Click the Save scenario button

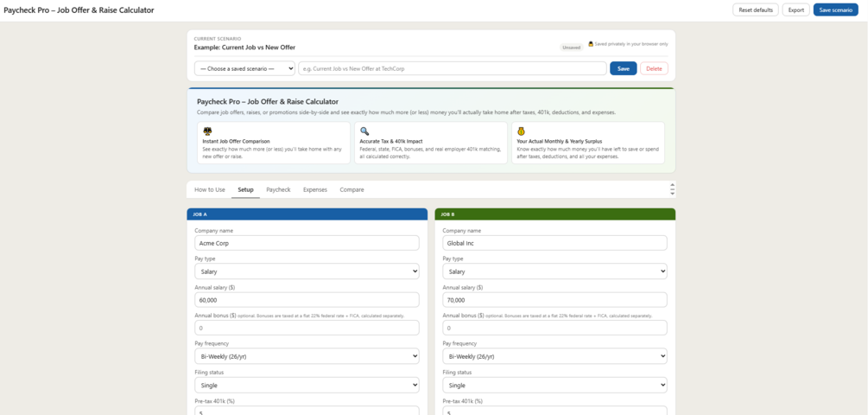836,10
